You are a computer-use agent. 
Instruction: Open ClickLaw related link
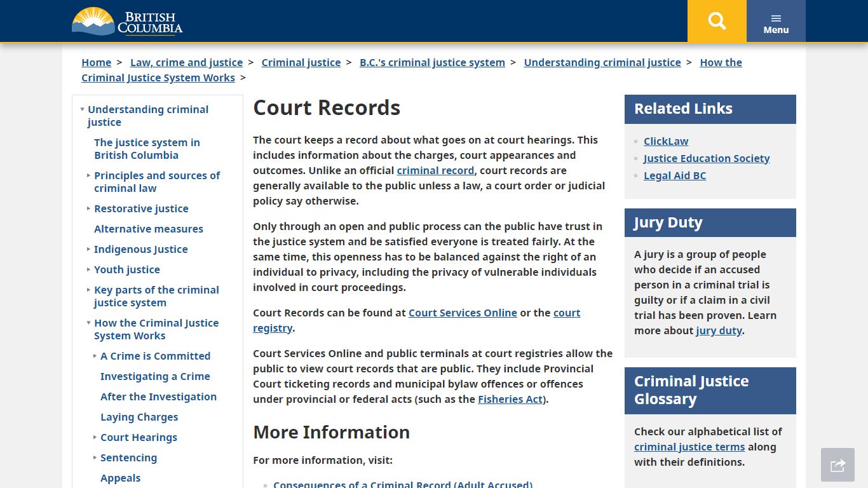click(x=666, y=141)
